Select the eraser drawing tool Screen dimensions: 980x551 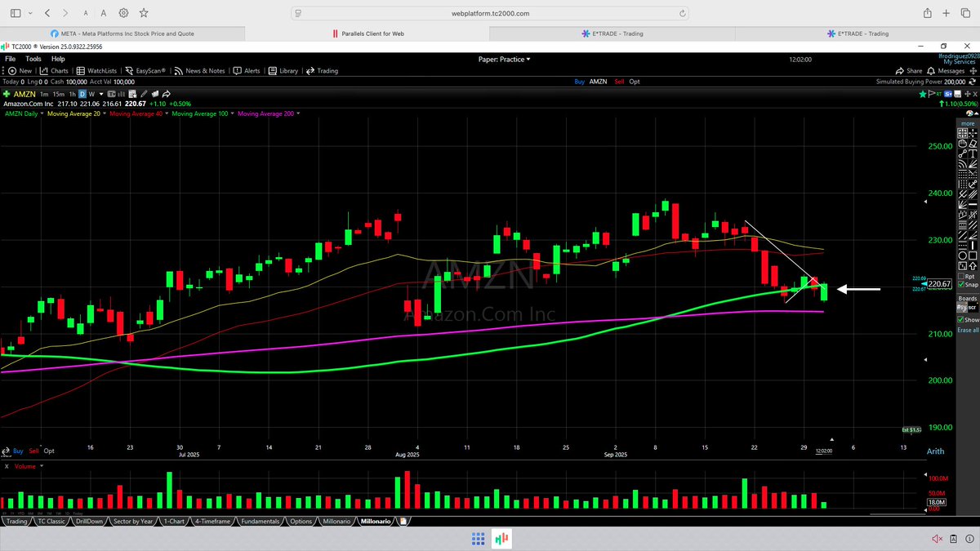(x=973, y=142)
